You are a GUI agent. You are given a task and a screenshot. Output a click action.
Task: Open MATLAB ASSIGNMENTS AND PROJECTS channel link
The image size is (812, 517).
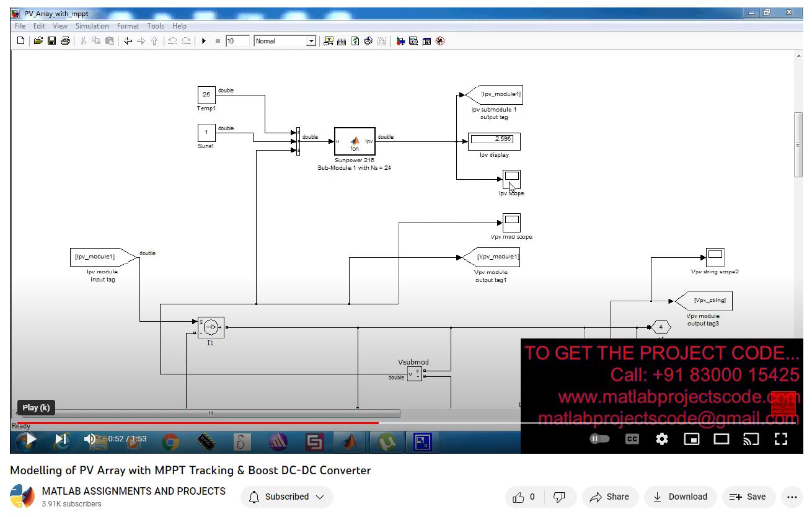coord(134,491)
